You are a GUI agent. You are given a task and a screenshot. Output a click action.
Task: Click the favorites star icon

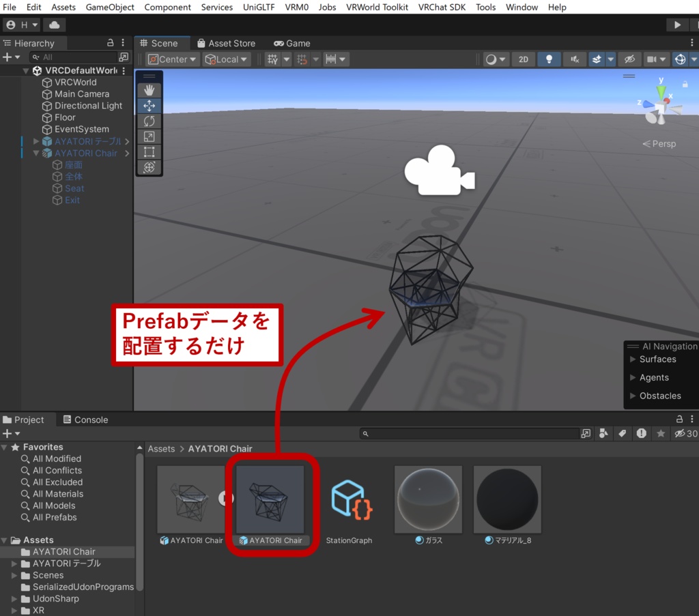pyautogui.click(x=661, y=433)
